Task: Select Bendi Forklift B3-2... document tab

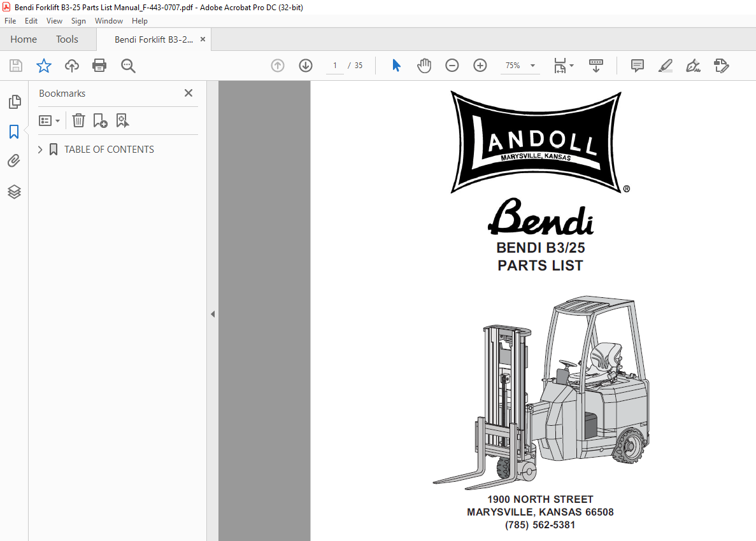Action: [x=153, y=39]
